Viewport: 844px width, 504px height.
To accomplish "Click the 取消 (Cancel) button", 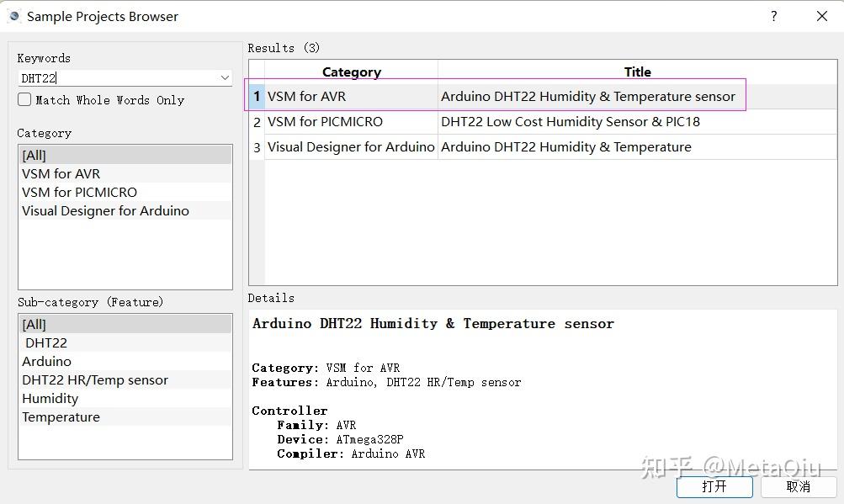I will (x=799, y=487).
